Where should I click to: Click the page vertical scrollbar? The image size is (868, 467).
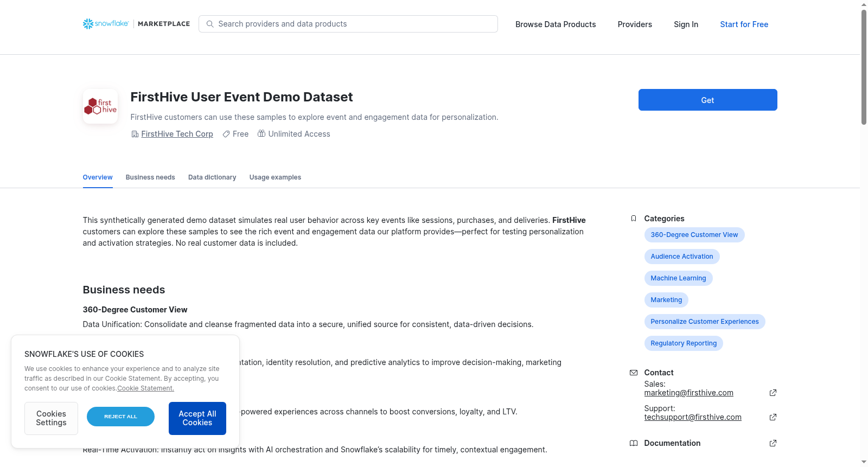tap(864, 233)
